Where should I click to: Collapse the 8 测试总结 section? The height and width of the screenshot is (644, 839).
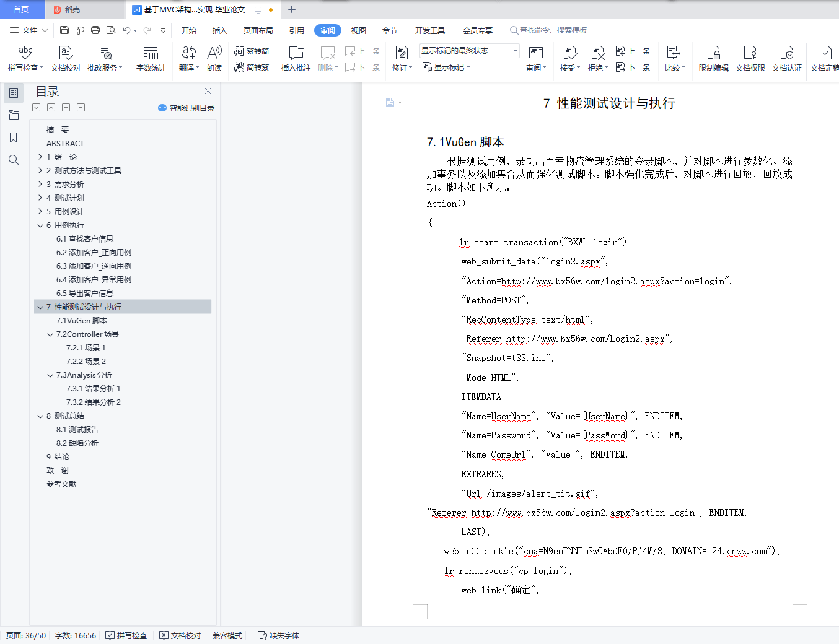pyautogui.click(x=40, y=416)
